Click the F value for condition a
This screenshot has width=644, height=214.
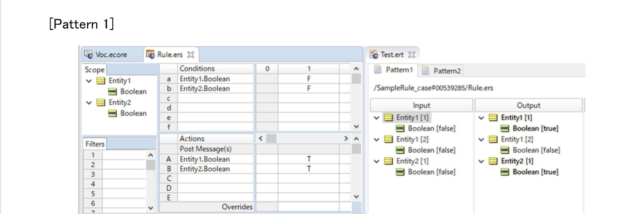[309, 79]
